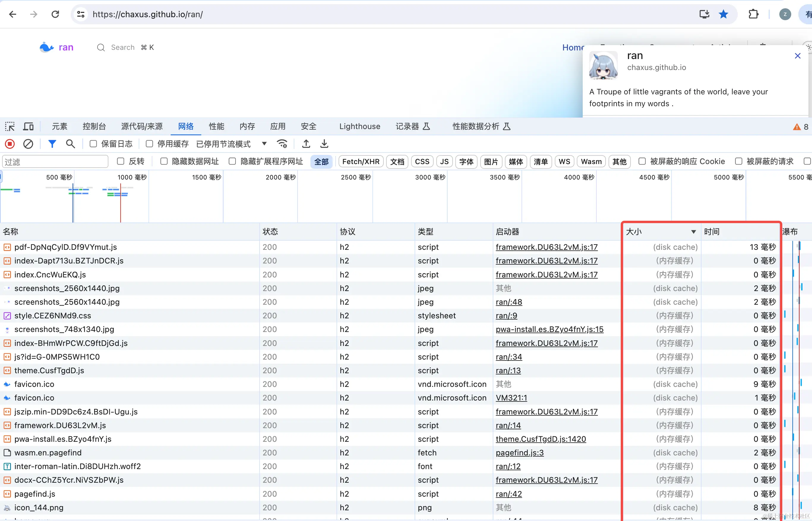This screenshot has height=521, width=812.
Task: Click the record network log button
Action: coord(10,144)
